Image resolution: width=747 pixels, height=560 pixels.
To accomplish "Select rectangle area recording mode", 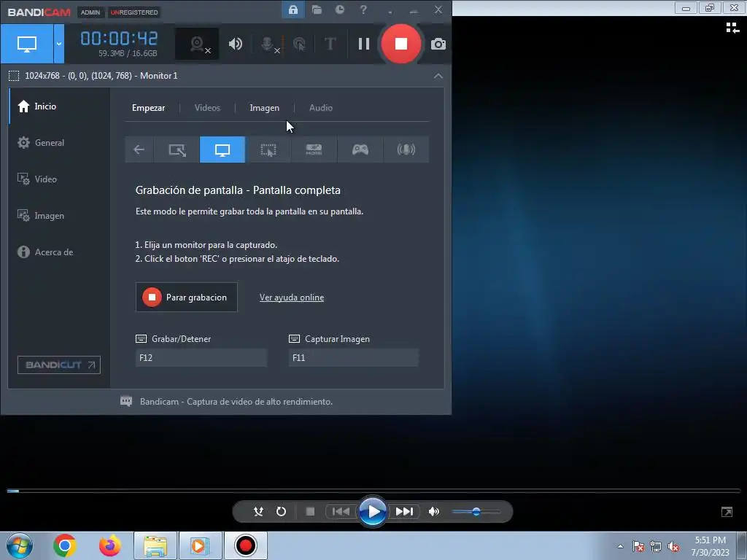I will 177,149.
